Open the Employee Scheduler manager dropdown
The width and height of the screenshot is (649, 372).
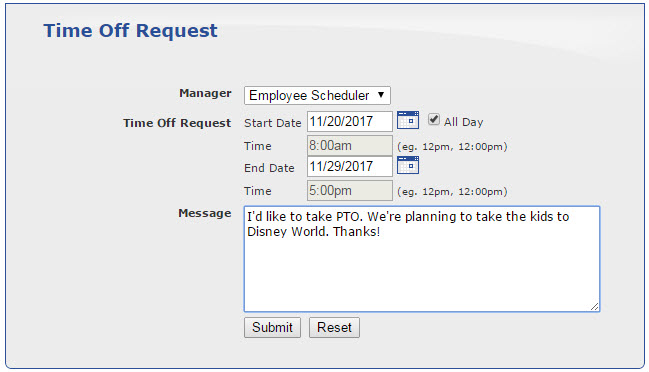(317, 96)
